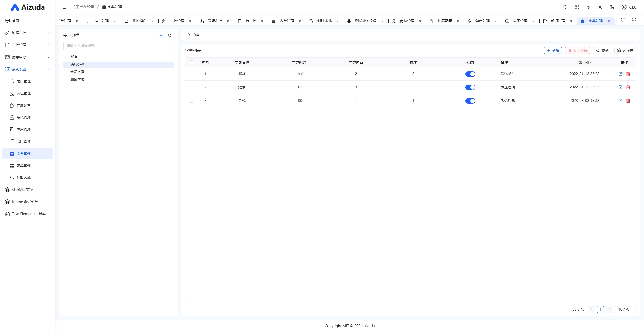This screenshot has width=644, height=332.
Task: Click the category keyword search field
Action: tap(118, 46)
